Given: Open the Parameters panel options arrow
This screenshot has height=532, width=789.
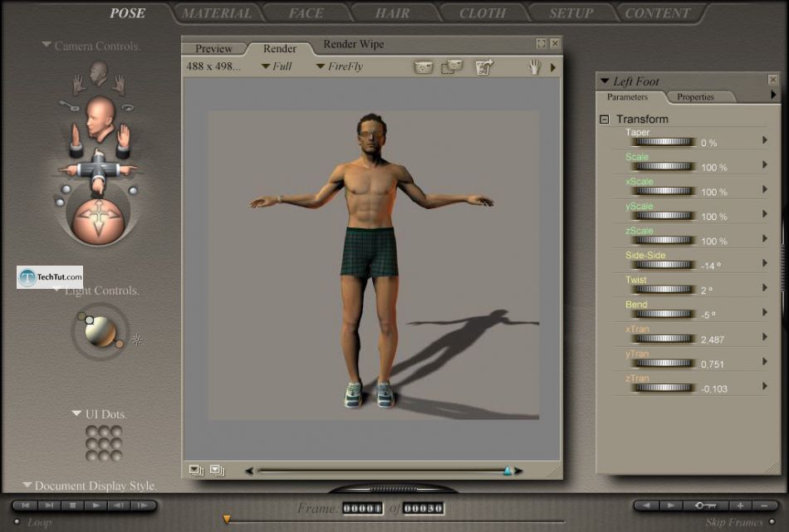Looking at the screenshot, I should (773, 95).
